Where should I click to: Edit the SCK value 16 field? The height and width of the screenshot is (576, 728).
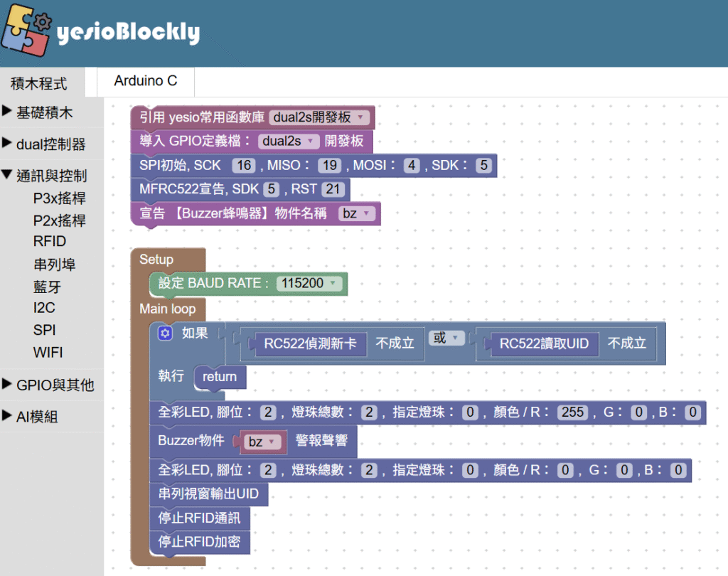pyautogui.click(x=245, y=165)
